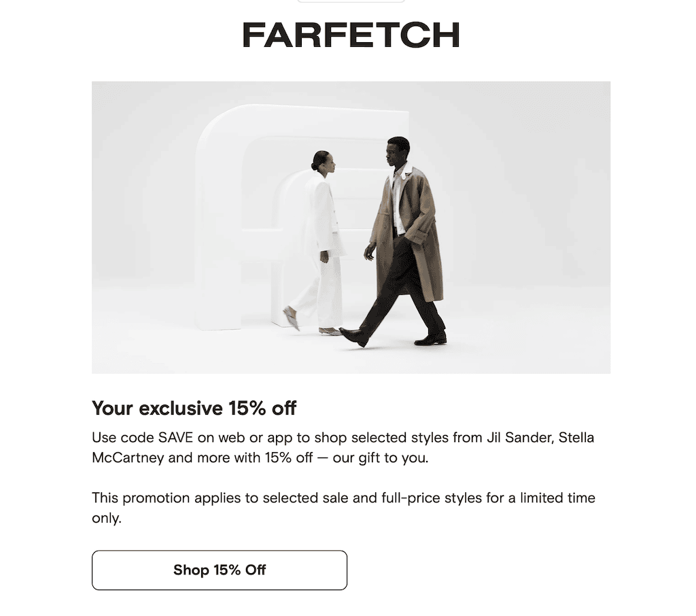The width and height of the screenshot is (696, 616).
Task: Click the 'Jil Sander' brand name text
Action: point(520,437)
